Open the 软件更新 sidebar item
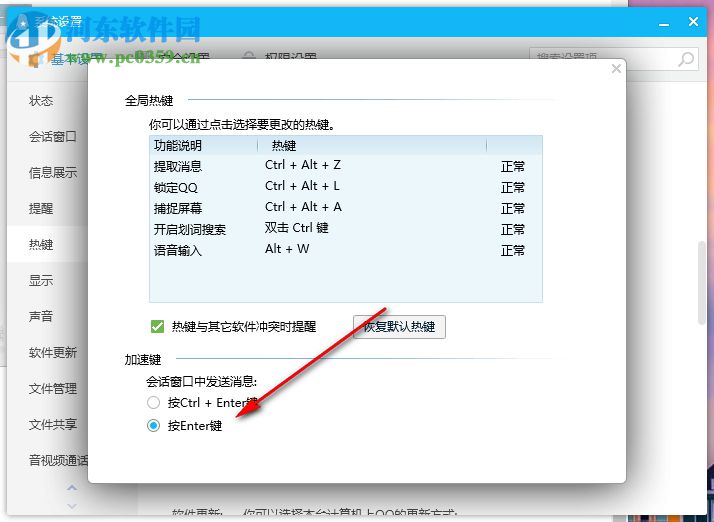This screenshot has height=522, width=714. coord(53,353)
